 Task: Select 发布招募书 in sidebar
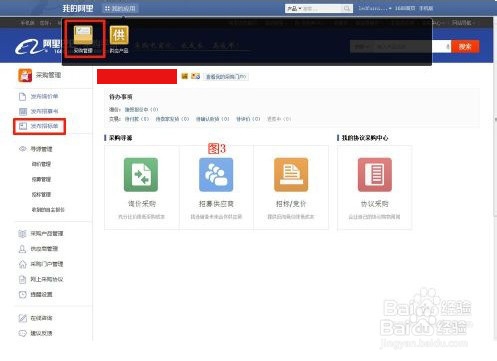tap(44, 111)
